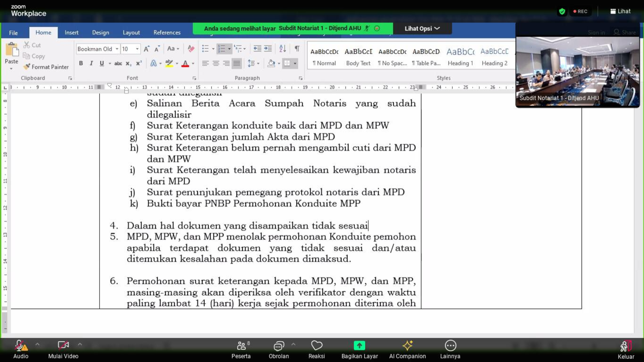Switch to the References tab
The image size is (644, 362).
tap(167, 33)
